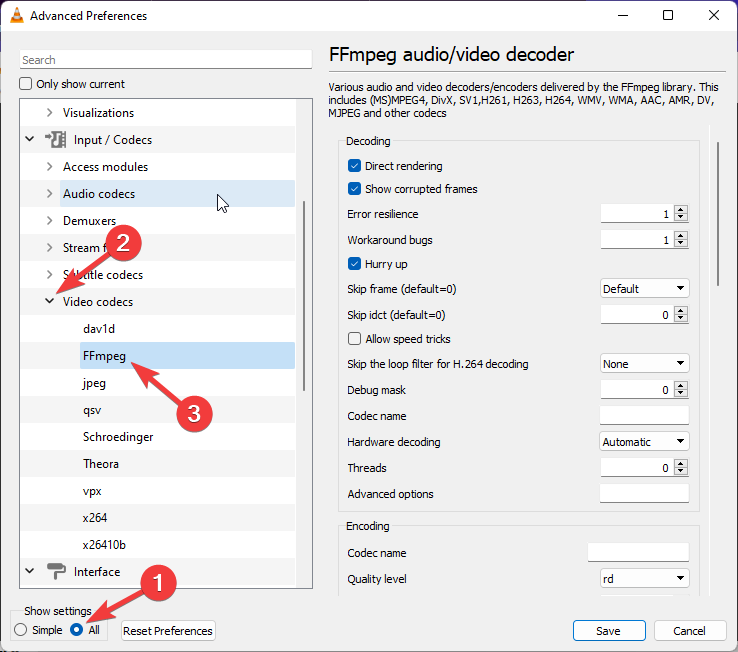
Task: Click the Encoding Codec name field
Action: click(x=638, y=553)
